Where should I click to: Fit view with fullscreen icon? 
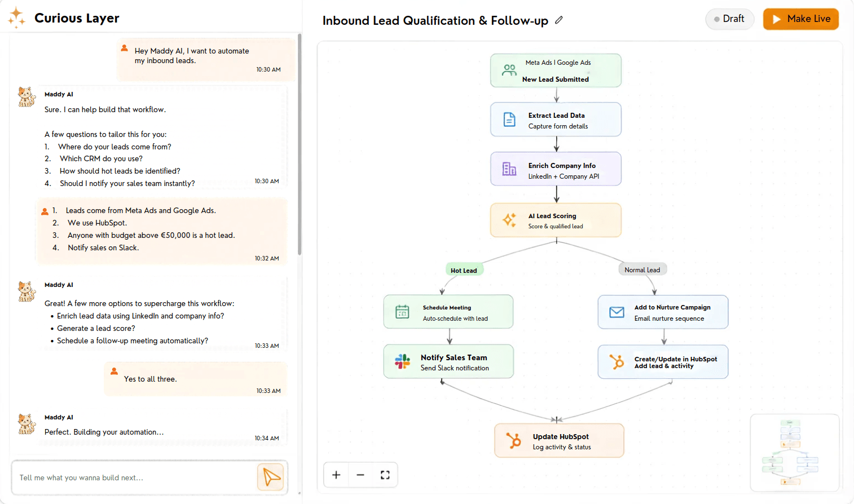coord(385,475)
